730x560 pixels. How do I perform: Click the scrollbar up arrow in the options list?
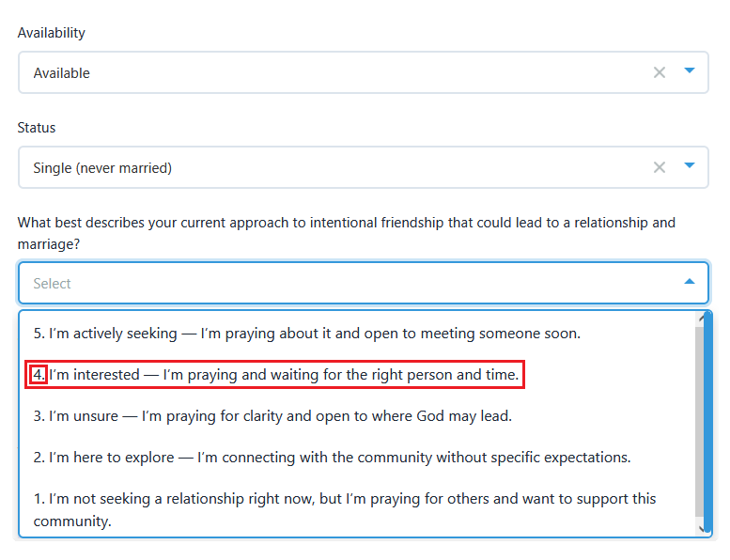tap(701, 319)
